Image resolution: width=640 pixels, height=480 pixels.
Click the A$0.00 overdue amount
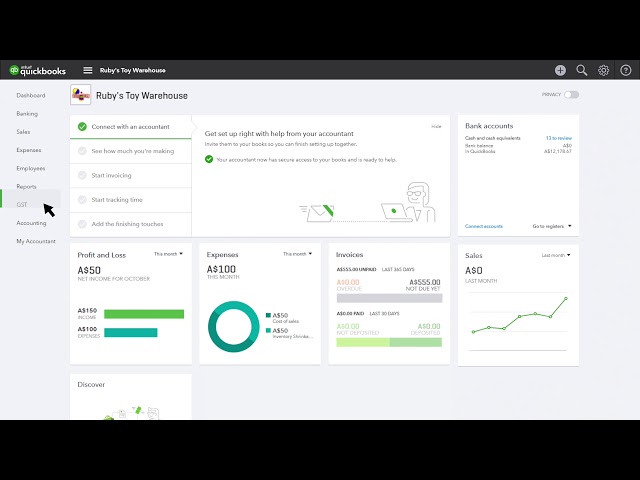click(348, 282)
